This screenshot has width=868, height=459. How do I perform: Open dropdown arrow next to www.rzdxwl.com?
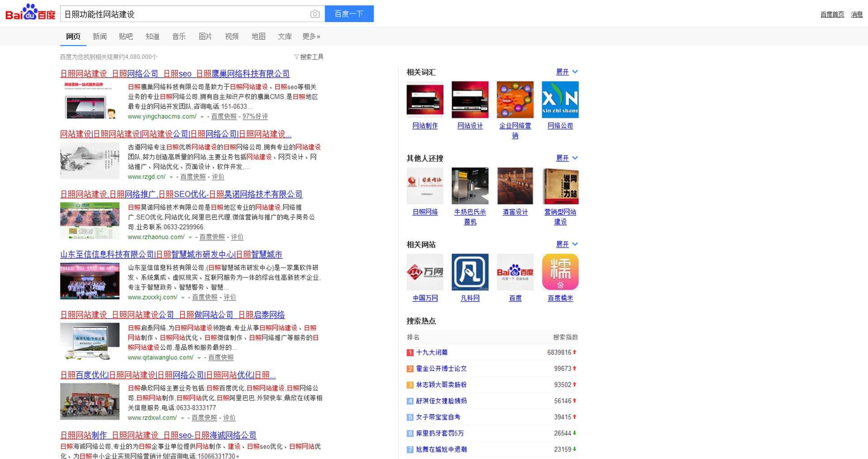[182, 418]
